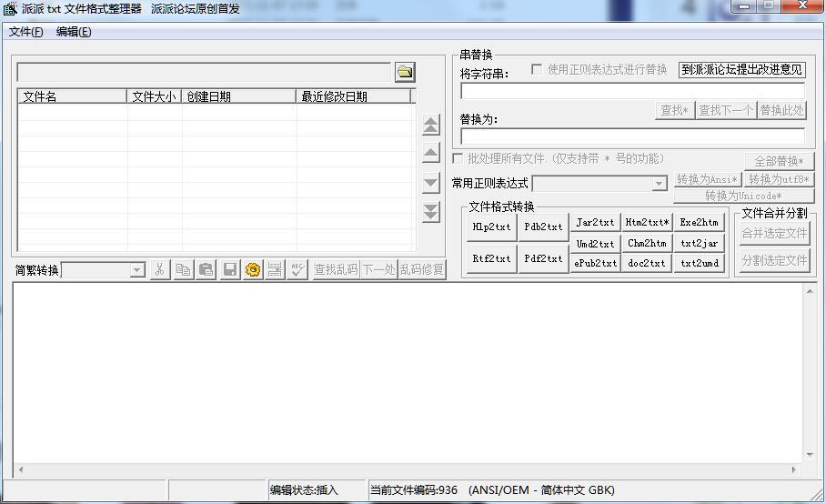Click the editor vertical scrollbar down arrow
The image size is (826, 504).
[x=810, y=455]
